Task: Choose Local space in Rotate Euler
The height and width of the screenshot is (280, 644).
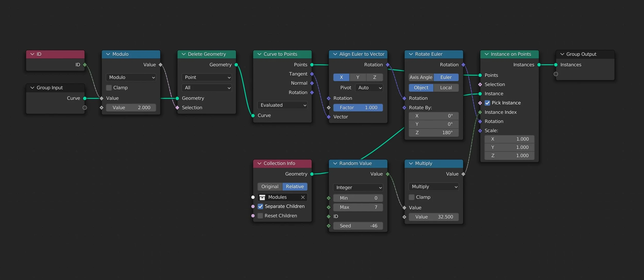Action: 446,88
